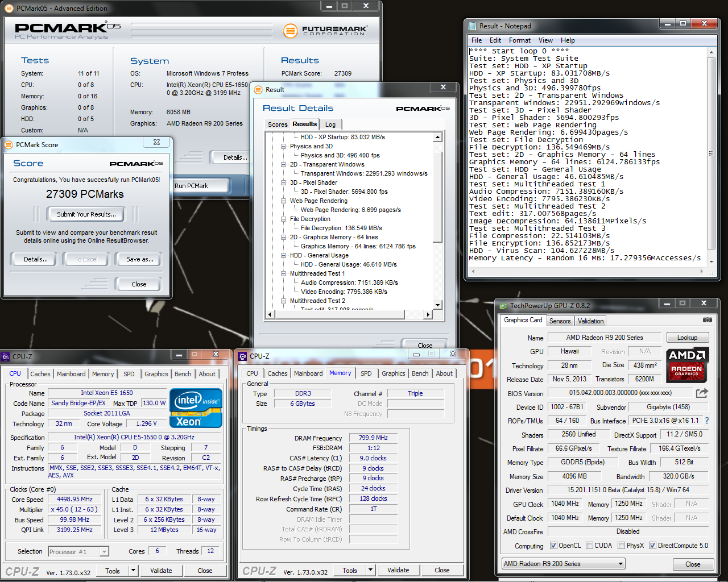Click the results tree scroll-left arrow
728x582 pixels.
click(270, 314)
